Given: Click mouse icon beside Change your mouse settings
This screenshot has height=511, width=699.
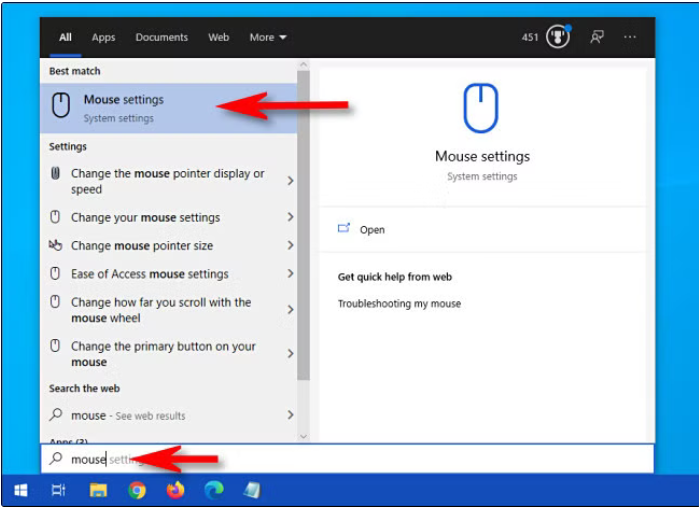Looking at the screenshot, I should pos(55,217).
